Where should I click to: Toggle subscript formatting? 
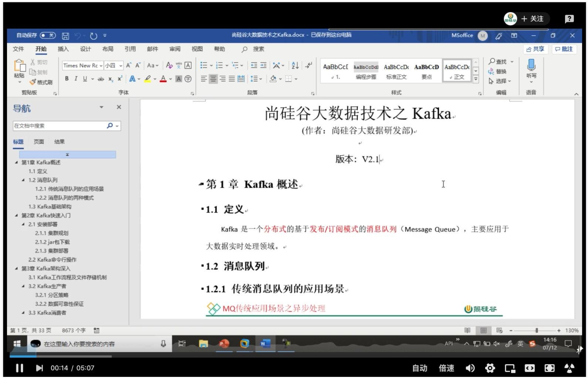click(x=111, y=79)
